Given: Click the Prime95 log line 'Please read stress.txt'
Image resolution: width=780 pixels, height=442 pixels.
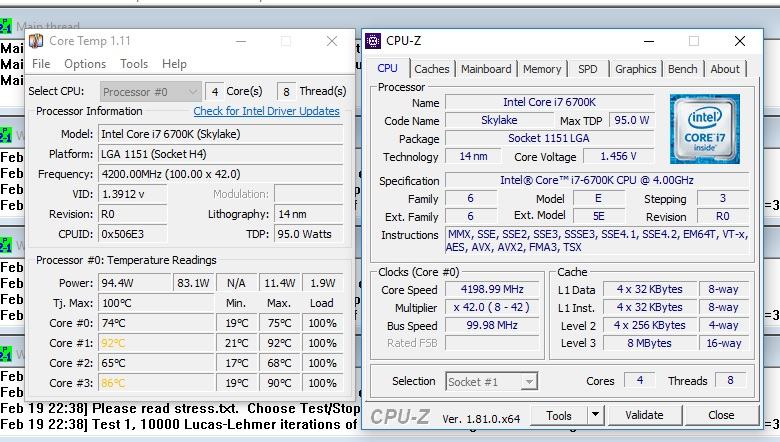Looking at the screenshot, I should [179, 409].
